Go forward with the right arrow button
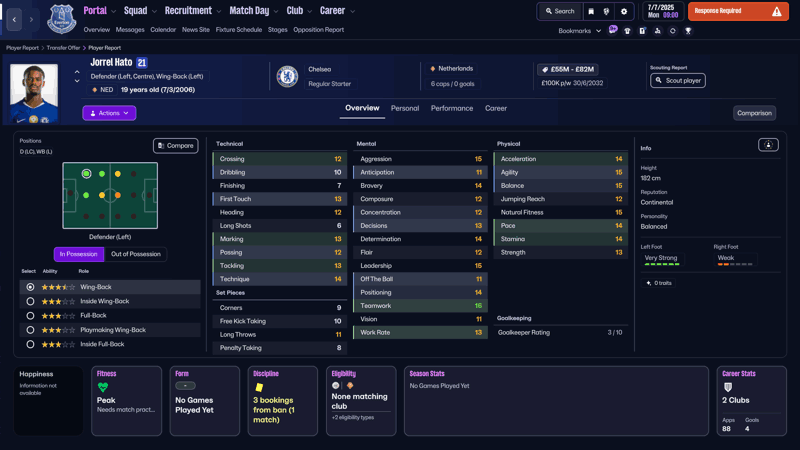This screenshot has width=800, height=450. [31, 19]
